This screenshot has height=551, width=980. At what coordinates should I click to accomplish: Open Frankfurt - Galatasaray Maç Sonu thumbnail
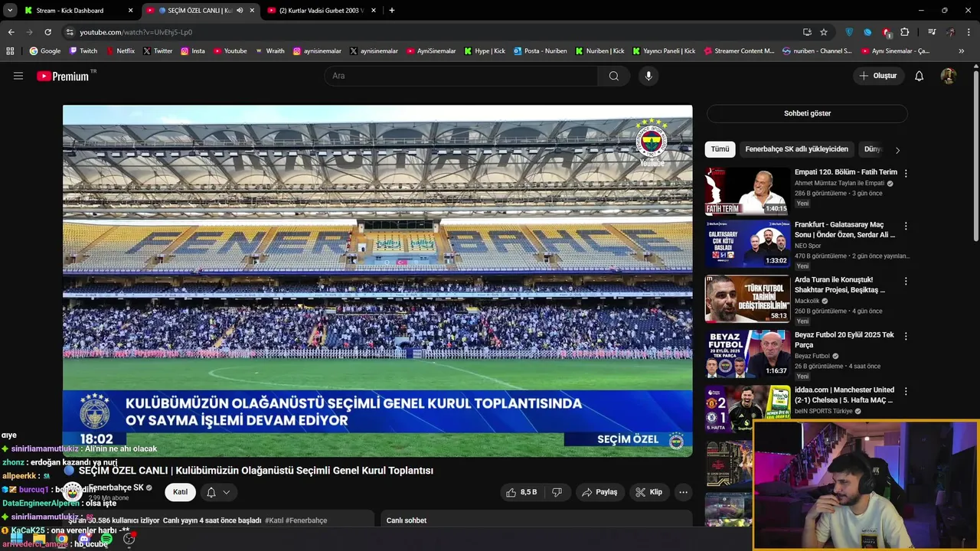tap(747, 244)
